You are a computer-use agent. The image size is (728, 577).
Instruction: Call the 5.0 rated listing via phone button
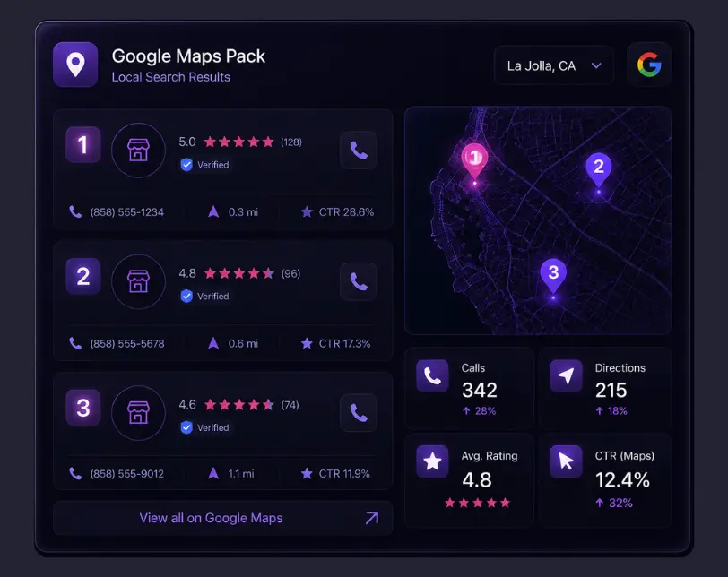359,151
